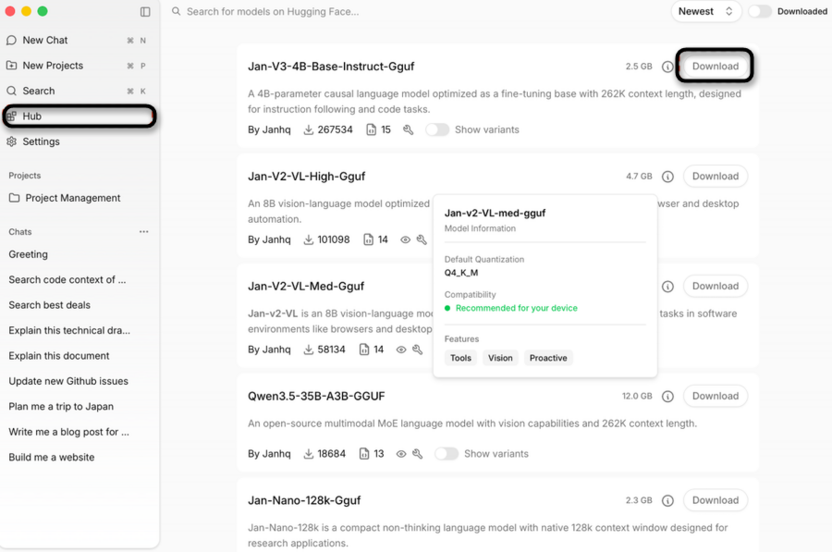Click the Q4_K_M quantization value
This screenshot has width=832, height=552.
pyautogui.click(x=461, y=273)
